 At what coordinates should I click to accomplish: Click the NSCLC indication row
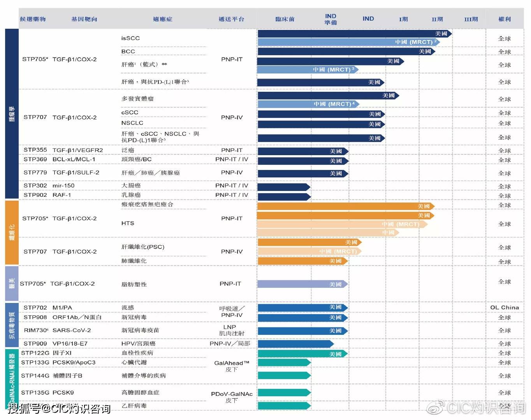[x=132, y=123]
